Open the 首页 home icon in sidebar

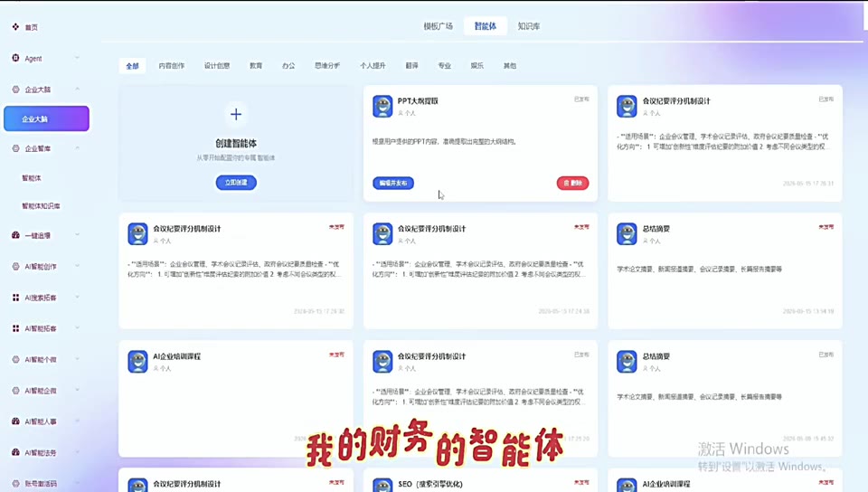tap(15, 26)
